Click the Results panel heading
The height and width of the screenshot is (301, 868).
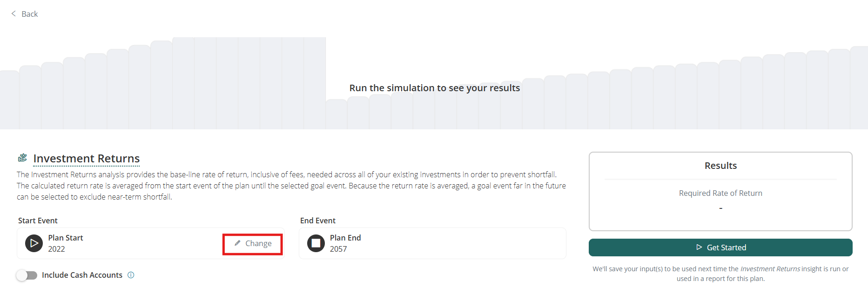(720, 166)
